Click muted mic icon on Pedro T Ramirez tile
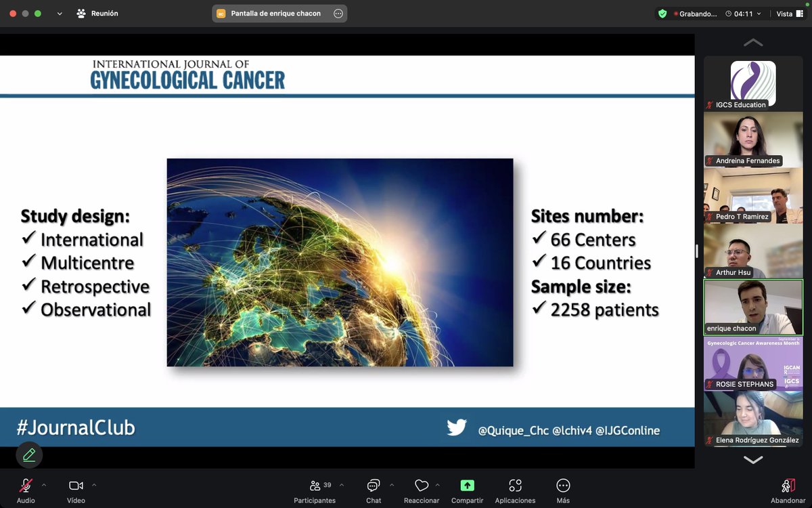The height and width of the screenshot is (508, 812). [x=710, y=217]
